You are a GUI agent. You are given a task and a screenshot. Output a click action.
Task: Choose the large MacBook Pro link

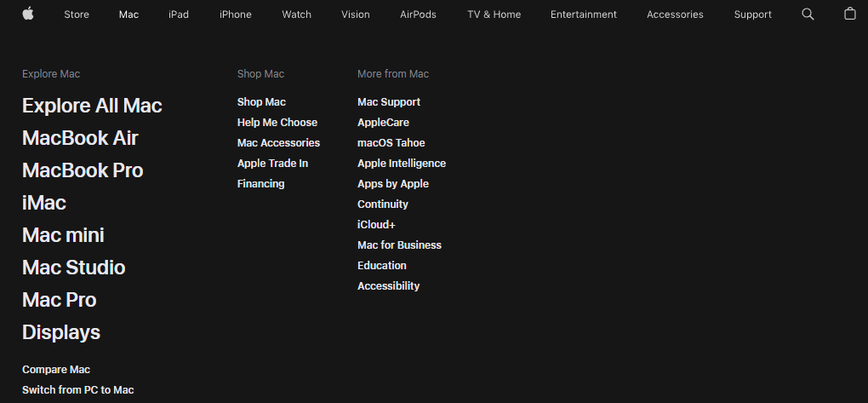(x=83, y=170)
